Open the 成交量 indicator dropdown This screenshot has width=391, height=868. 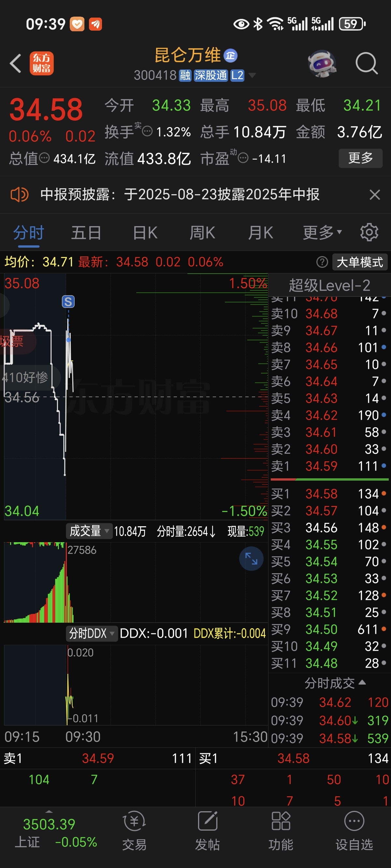tap(89, 531)
